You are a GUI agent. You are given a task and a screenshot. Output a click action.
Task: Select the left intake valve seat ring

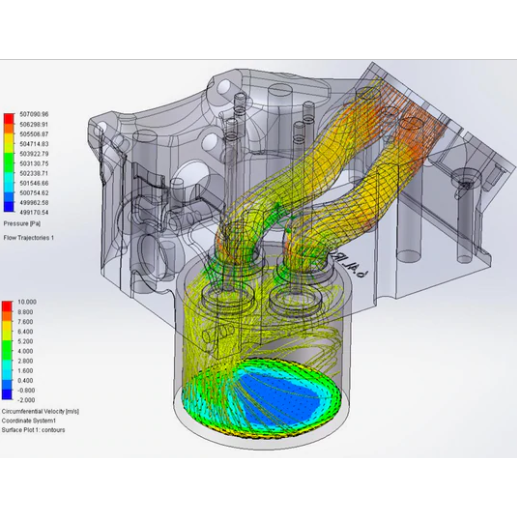(228, 297)
